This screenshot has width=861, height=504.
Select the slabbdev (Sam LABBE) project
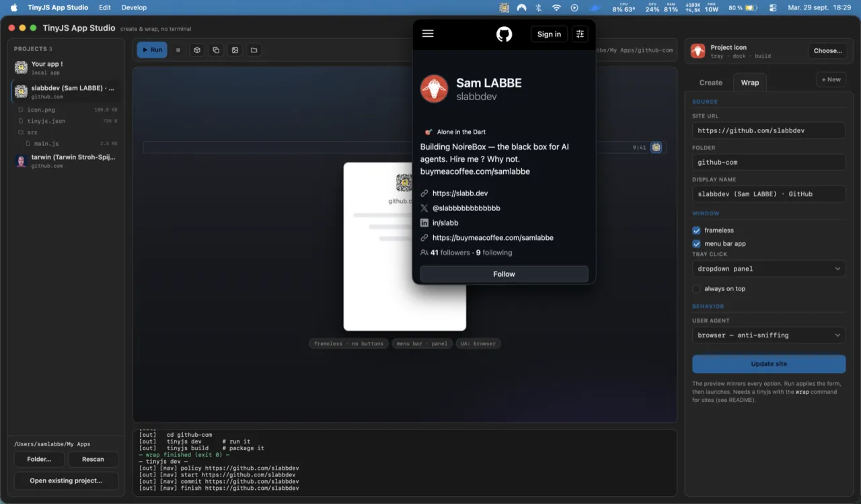point(67,92)
